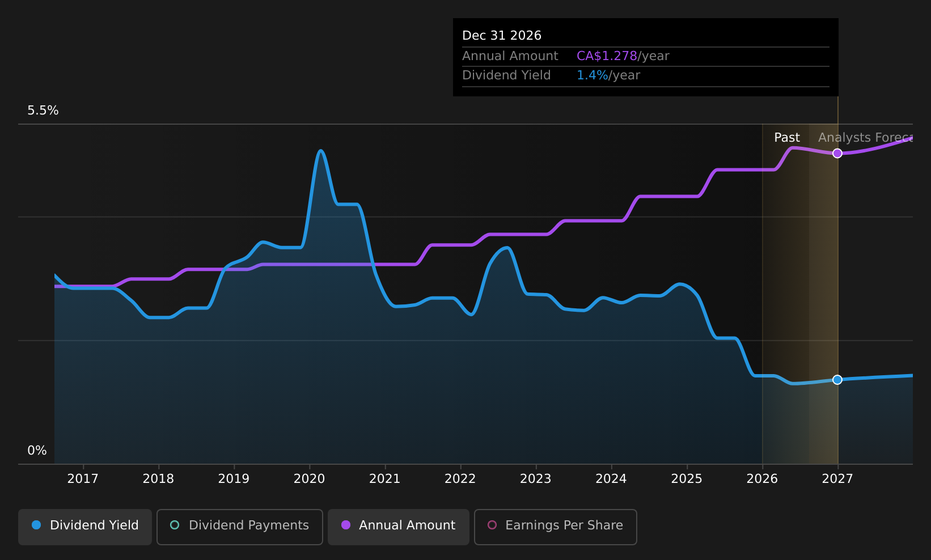Click the 1.4%/year dividend yield tooltip value
The height and width of the screenshot is (560, 931).
click(608, 75)
